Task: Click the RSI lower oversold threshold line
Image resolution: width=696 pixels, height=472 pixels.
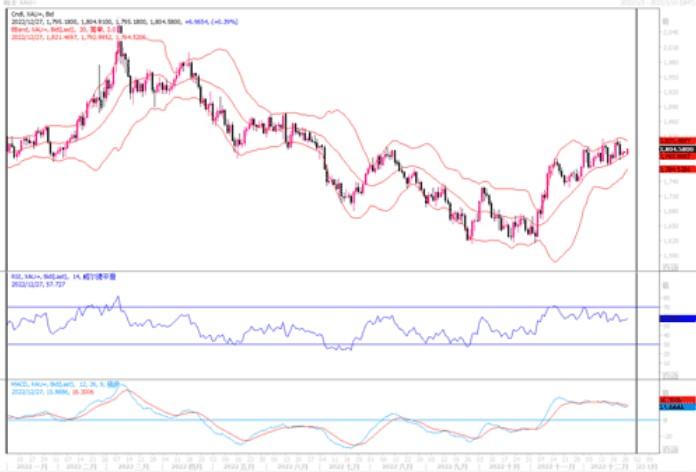Action: pos(300,345)
